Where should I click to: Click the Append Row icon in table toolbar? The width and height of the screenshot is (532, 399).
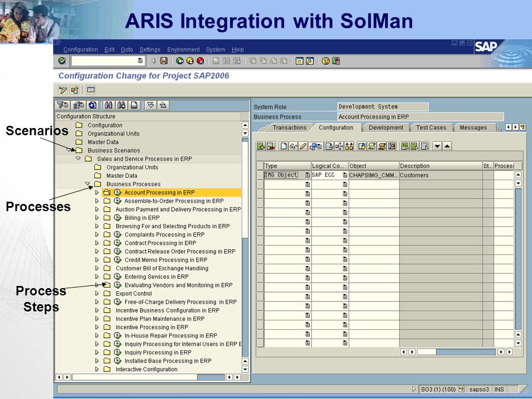pos(260,146)
